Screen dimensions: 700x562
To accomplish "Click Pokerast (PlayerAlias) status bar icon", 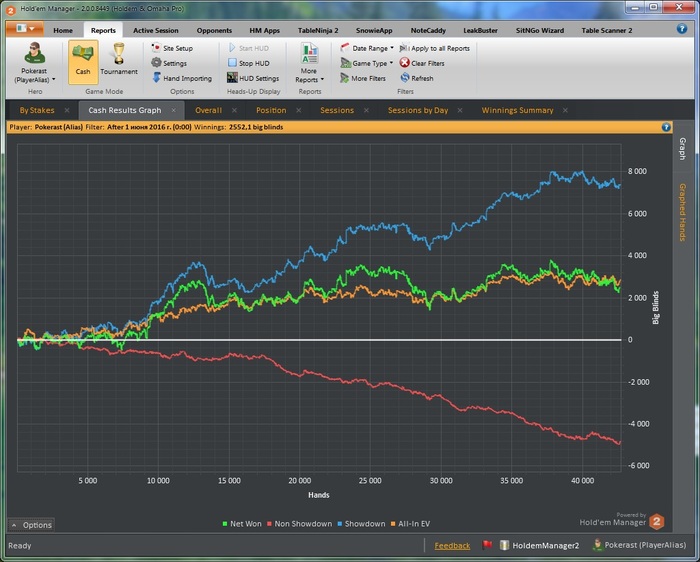I will (597, 545).
